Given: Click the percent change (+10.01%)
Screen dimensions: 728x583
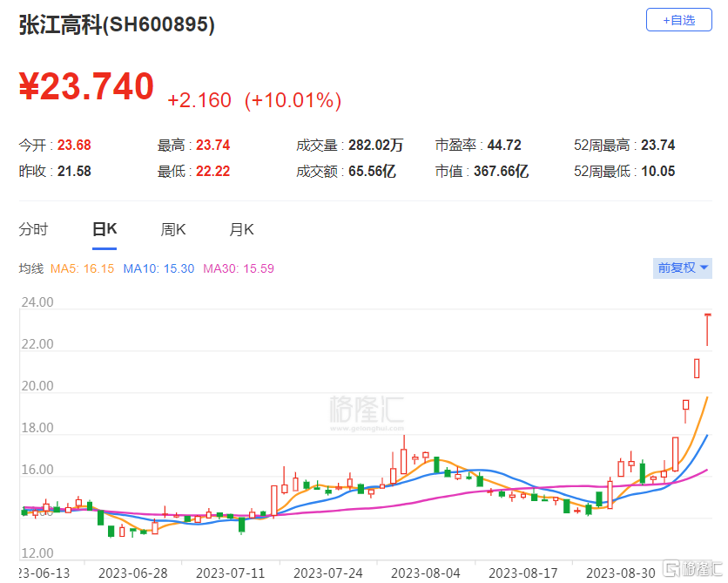Looking at the screenshot, I should (x=293, y=100).
